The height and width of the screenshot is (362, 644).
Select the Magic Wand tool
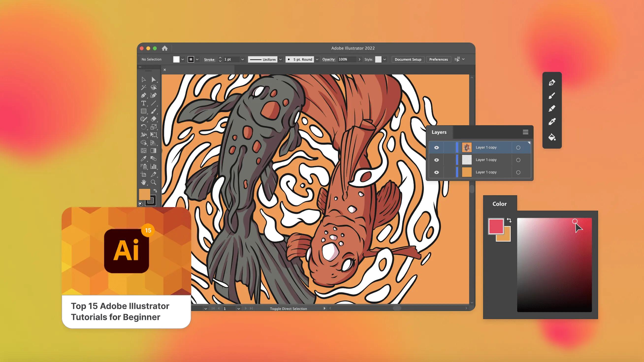143,87
